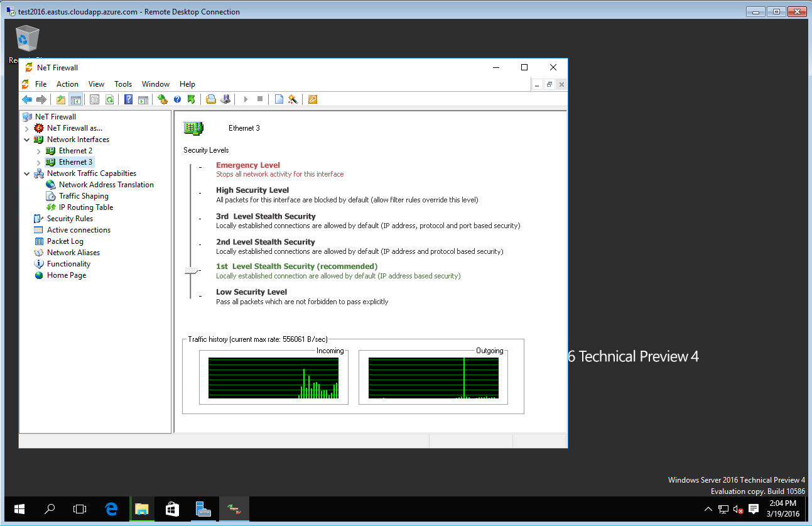The image size is (812, 526).
Task: Click the 2nd Level Stealth Security label
Action: tap(266, 242)
